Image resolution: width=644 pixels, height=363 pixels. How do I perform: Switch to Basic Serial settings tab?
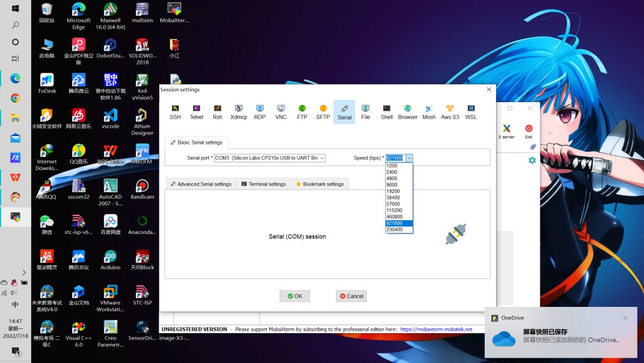click(x=196, y=142)
